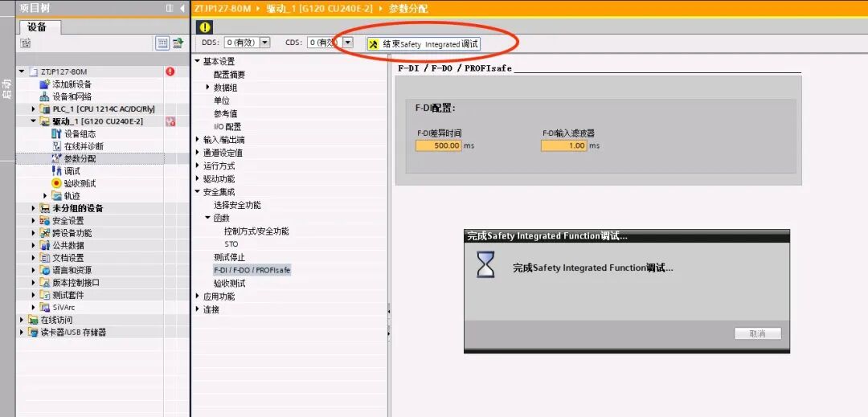Expand the PLC_1 CPU 1214C node
The width and height of the screenshot is (868, 417).
33,109
